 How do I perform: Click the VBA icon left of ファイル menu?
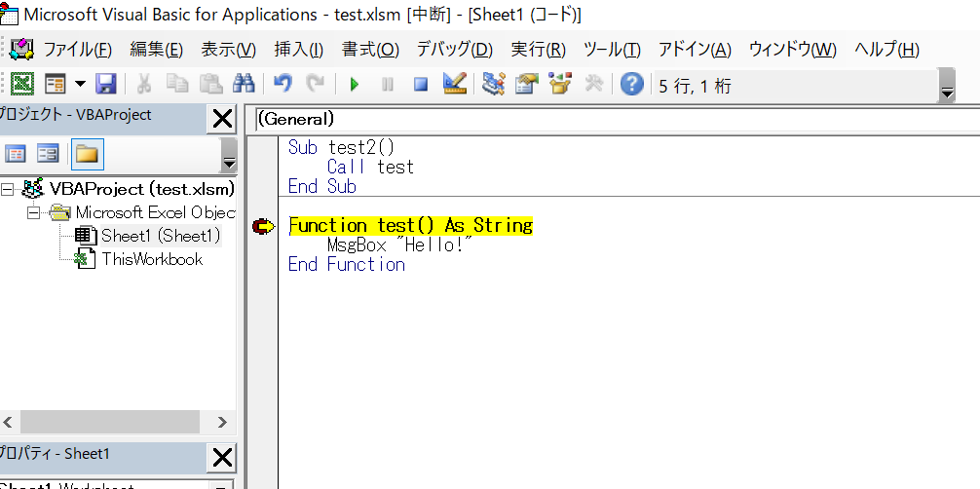[21, 49]
